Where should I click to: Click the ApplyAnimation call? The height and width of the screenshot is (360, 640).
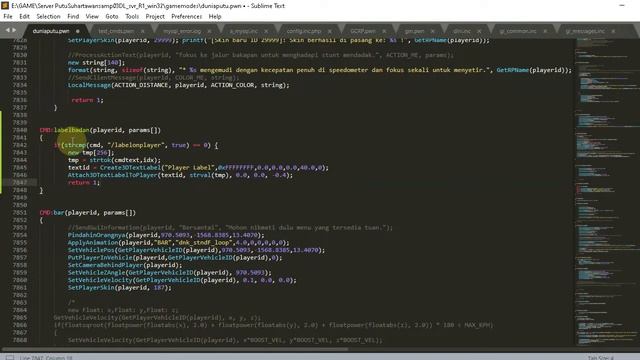[93, 242]
